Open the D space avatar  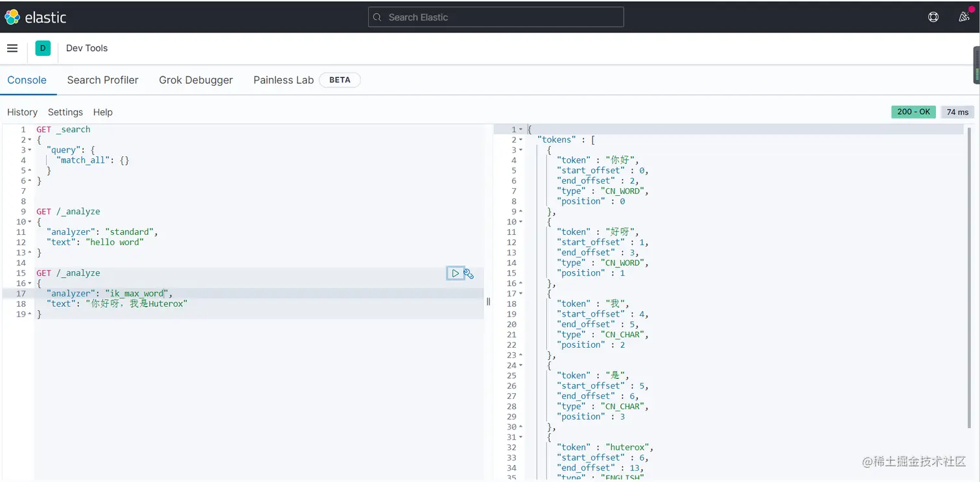[43, 48]
